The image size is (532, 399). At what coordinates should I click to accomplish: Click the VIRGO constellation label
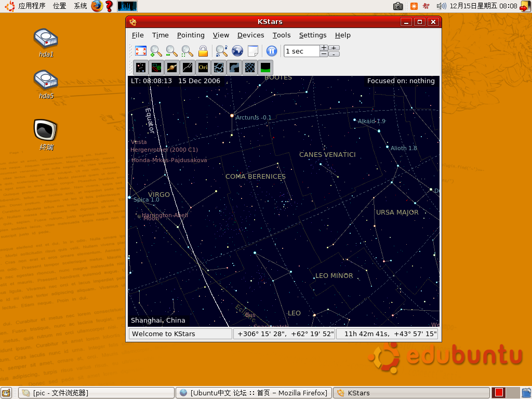159,194
